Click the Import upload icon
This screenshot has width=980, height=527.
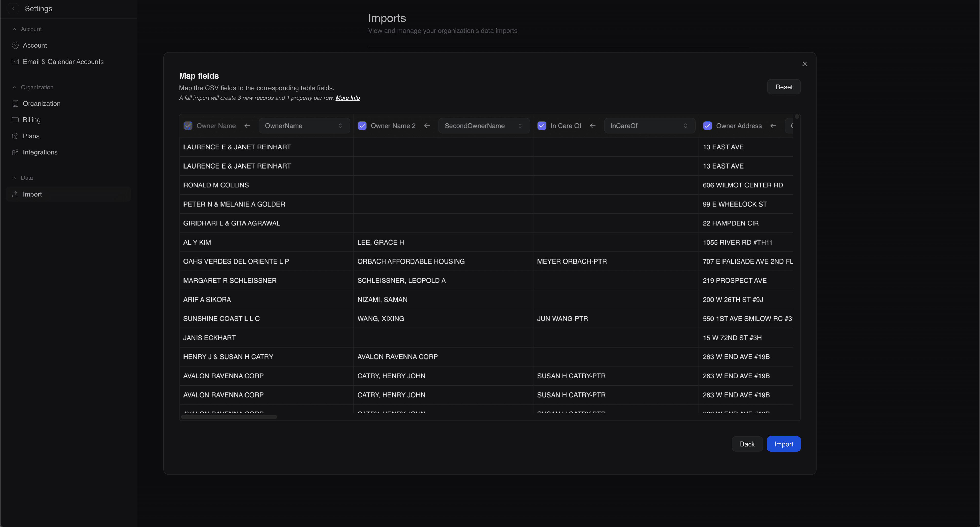(15, 194)
